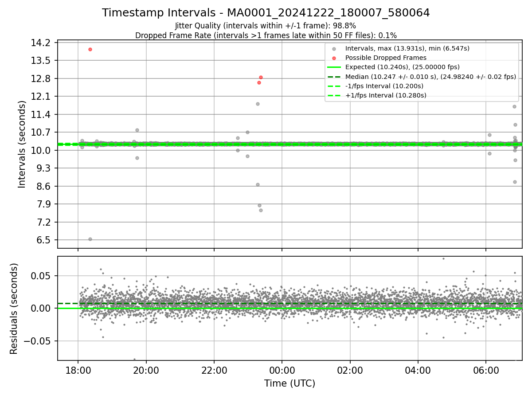
Task: Click the −0.05 residuals tick label
Action: pyautogui.click(x=37, y=341)
